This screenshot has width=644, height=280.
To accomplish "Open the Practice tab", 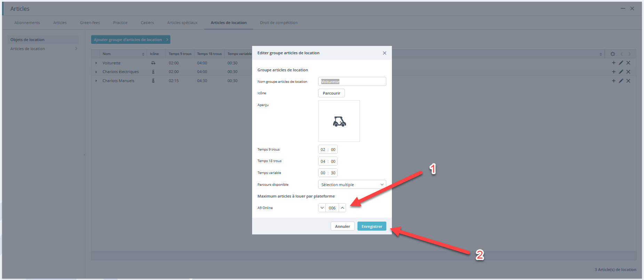I will [120, 23].
